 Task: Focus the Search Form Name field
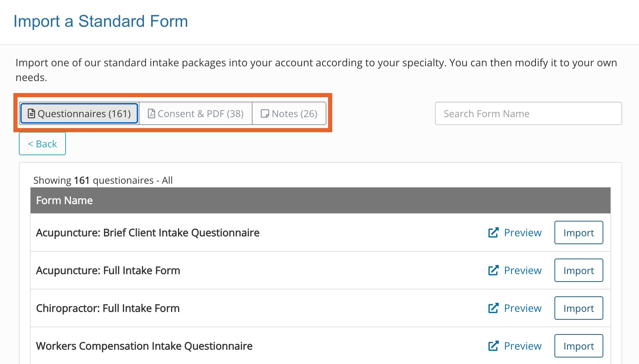coord(528,114)
